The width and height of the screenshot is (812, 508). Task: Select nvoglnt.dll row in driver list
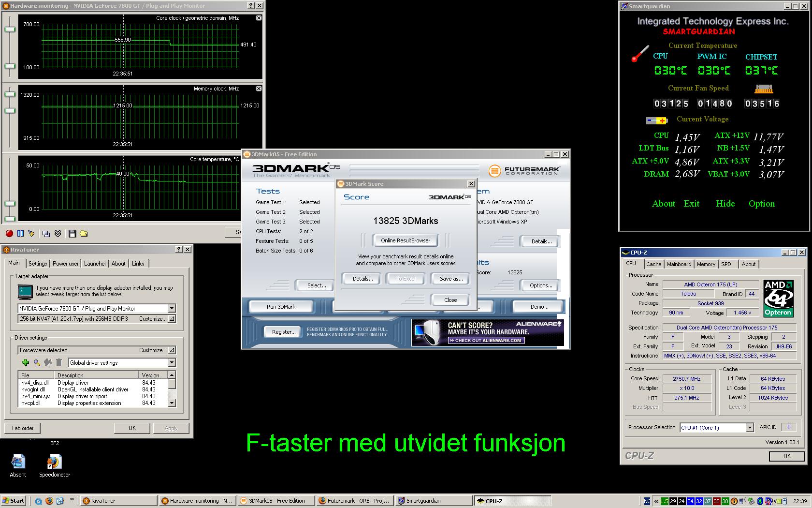tap(93, 389)
